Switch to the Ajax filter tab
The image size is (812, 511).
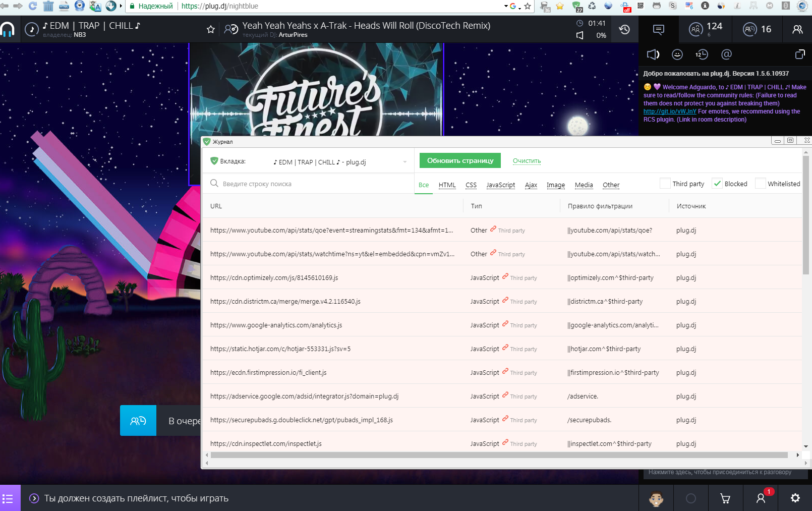[x=531, y=185]
